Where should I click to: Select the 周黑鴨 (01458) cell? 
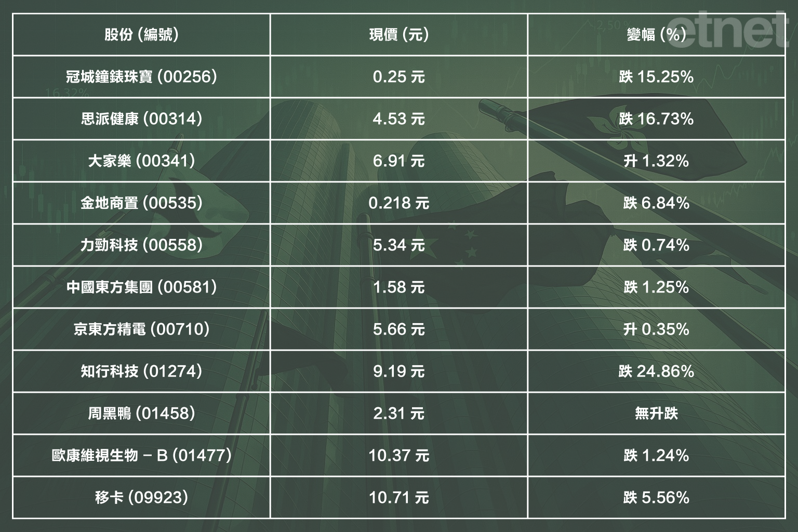click(141, 414)
